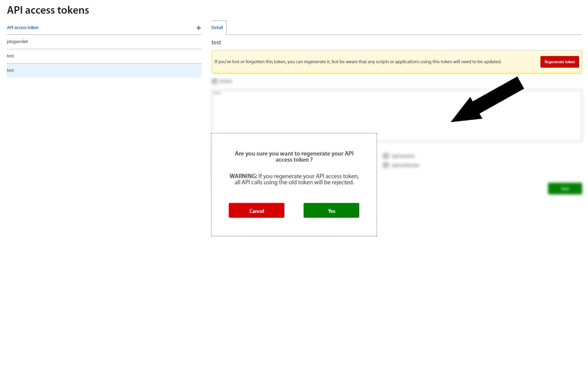Click the API access token column header

click(23, 28)
